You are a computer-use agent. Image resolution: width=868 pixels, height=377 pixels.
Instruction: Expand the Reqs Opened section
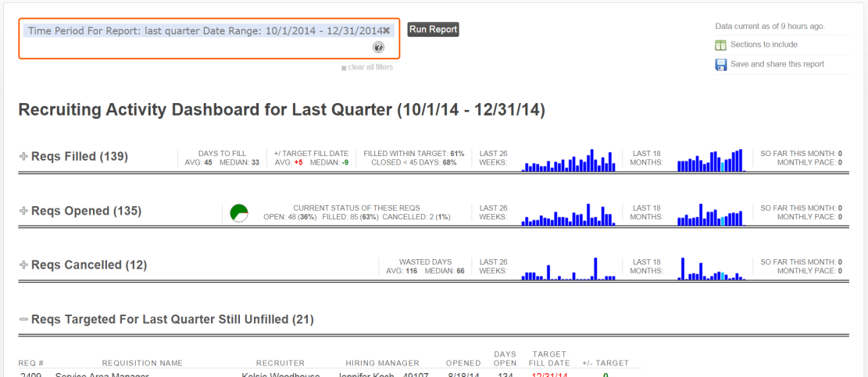pos(23,211)
